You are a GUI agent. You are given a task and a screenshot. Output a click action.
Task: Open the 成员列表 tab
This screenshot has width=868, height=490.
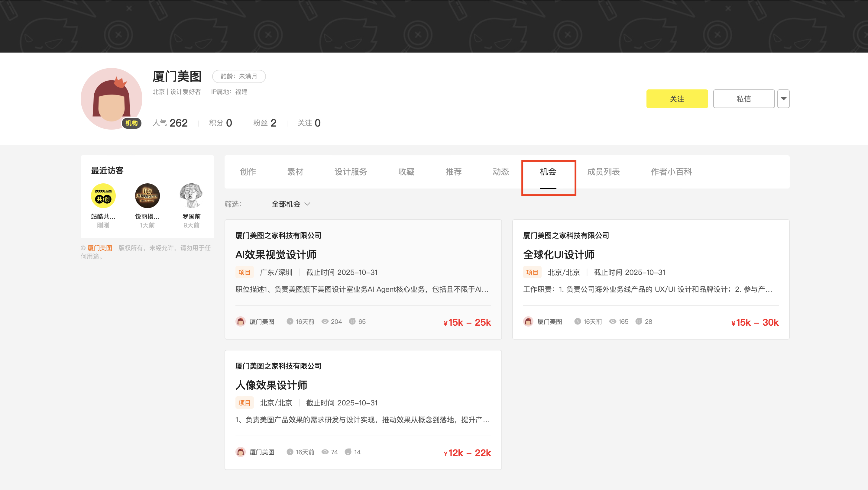click(x=604, y=172)
